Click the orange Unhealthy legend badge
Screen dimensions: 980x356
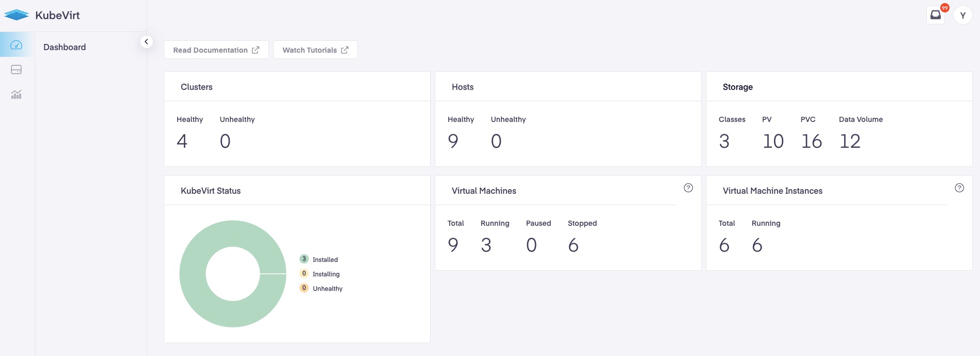coord(304,288)
